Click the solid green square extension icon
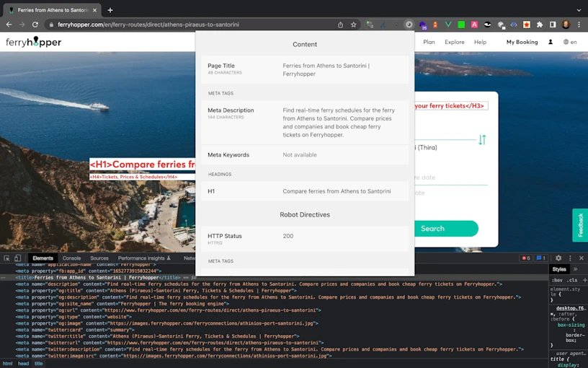This screenshot has width=588, height=368. (x=461, y=25)
